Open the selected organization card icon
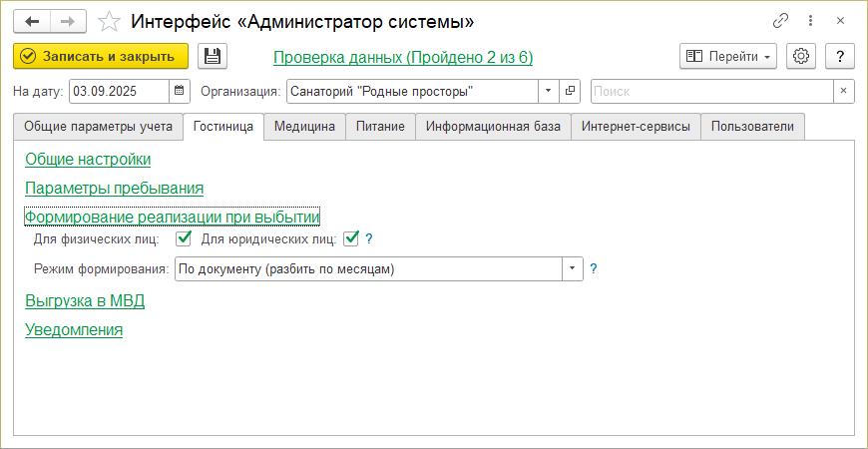This screenshot has height=449, width=868. 570,92
